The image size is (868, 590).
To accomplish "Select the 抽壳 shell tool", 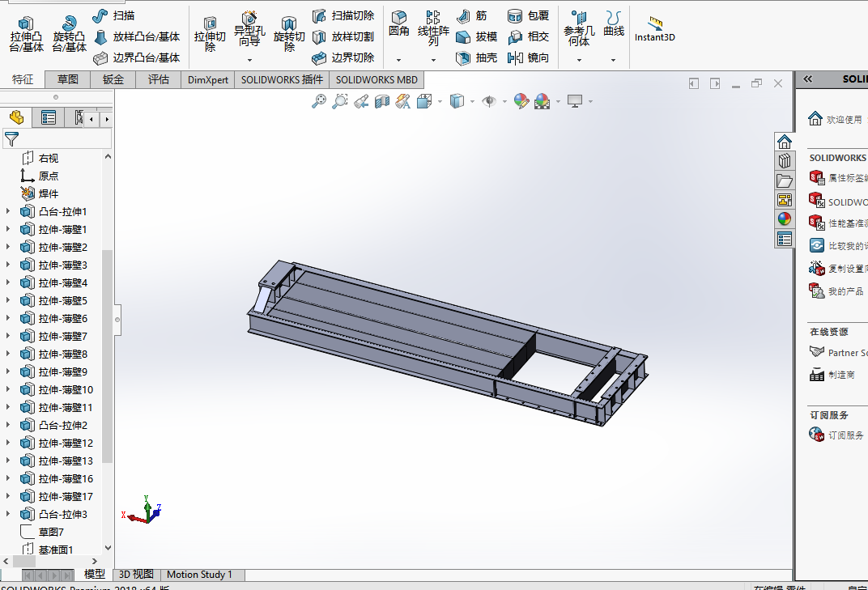I will [x=477, y=57].
